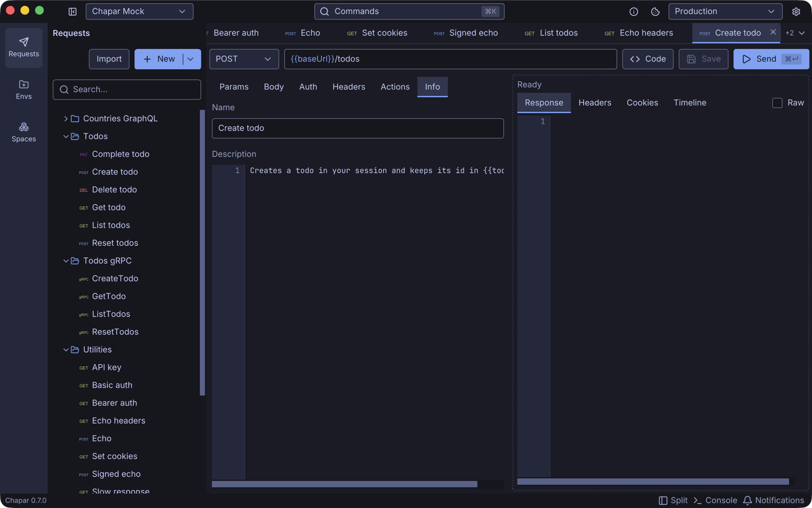Image resolution: width=812 pixels, height=508 pixels.
Task: Open the info icon in the title bar
Action: 634,11
